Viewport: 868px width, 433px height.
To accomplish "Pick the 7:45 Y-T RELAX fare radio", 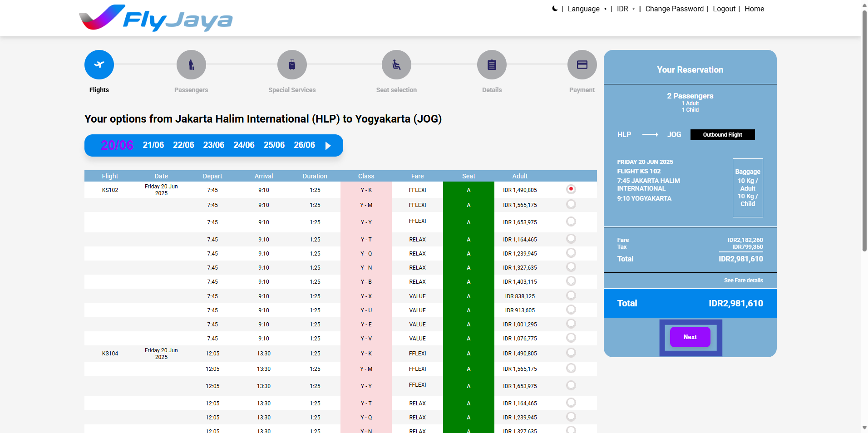I will (x=571, y=239).
